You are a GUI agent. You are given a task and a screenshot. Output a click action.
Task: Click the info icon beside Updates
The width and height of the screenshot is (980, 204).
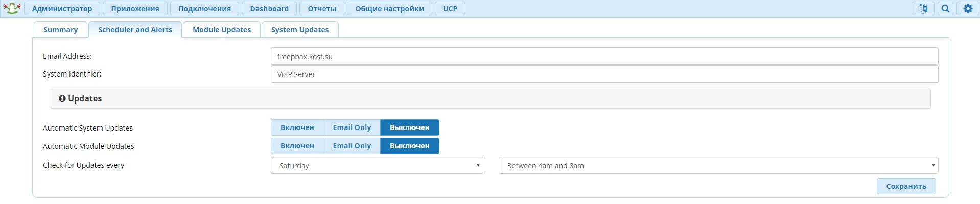click(x=62, y=99)
